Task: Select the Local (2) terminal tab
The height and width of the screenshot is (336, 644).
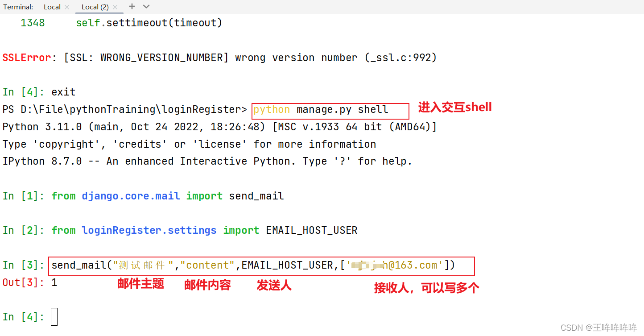Action: [95, 7]
